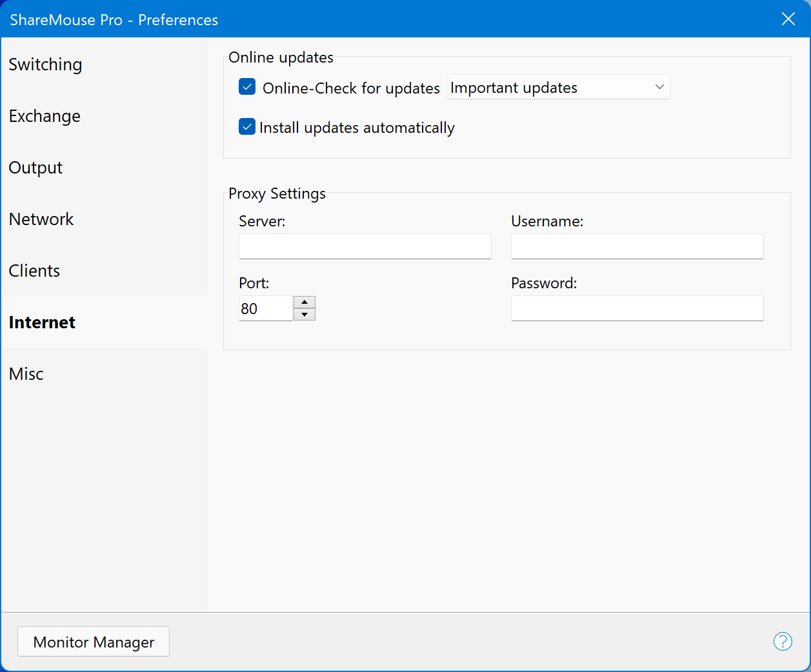Open the help question mark icon
The width and height of the screenshot is (811, 672).
pos(783,641)
